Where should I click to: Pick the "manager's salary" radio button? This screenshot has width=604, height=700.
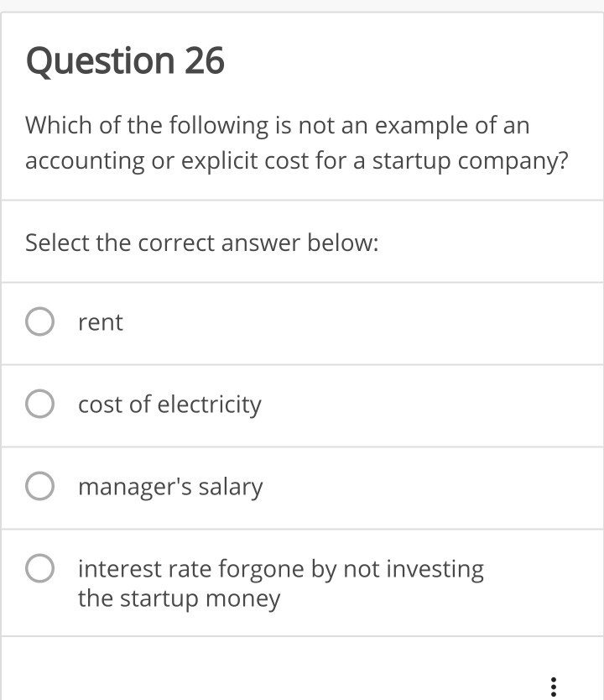[x=39, y=487]
